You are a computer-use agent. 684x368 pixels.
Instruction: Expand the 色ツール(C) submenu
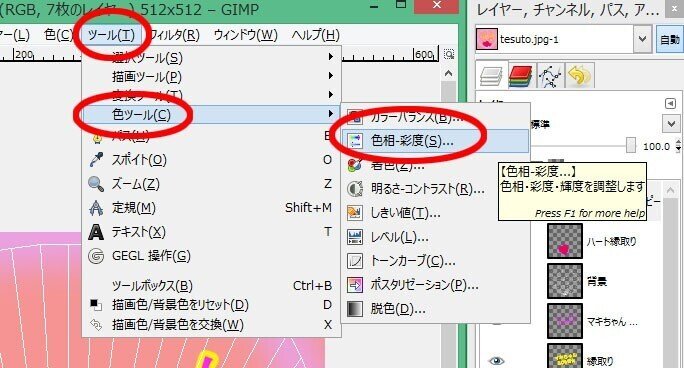click(211, 115)
